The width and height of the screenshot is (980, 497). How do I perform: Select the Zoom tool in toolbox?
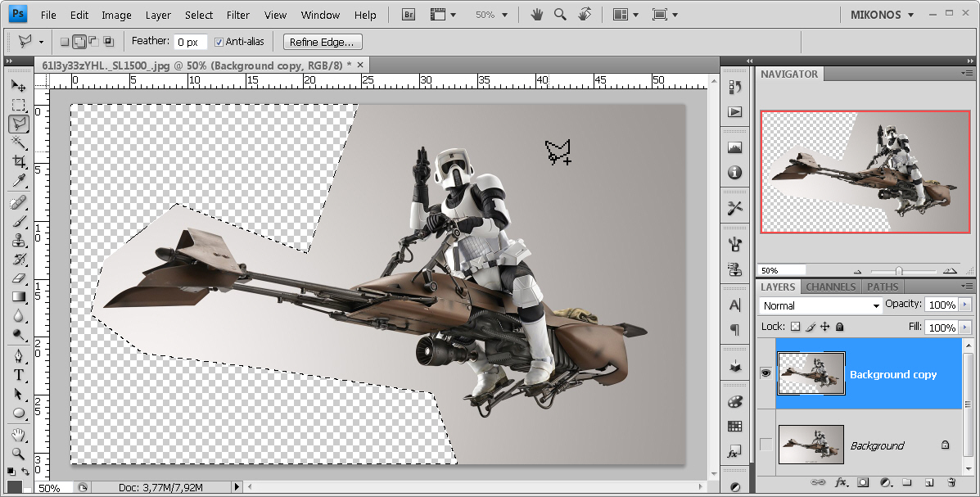[x=18, y=454]
